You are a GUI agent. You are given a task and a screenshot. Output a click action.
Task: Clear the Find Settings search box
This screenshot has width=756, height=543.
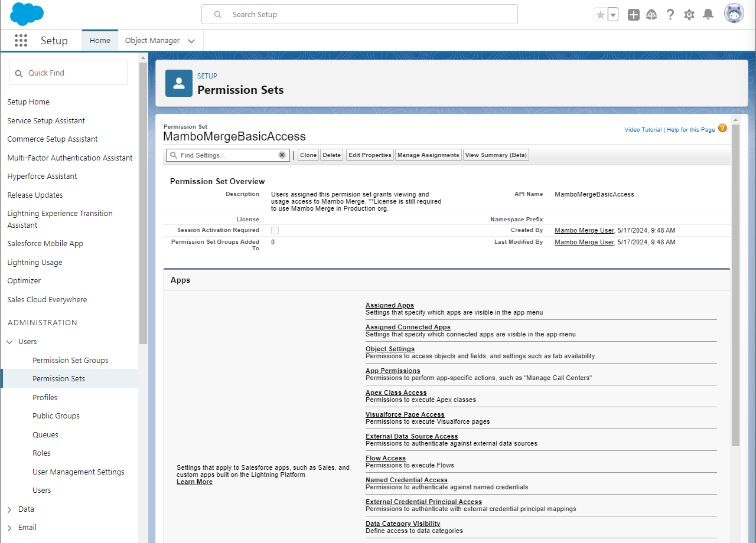(x=282, y=155)
